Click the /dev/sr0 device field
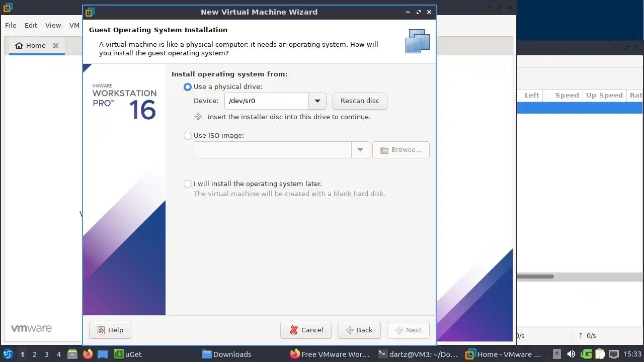Image resolution: width=644 pixels, height=362 pixels. (x=267, y=101)
